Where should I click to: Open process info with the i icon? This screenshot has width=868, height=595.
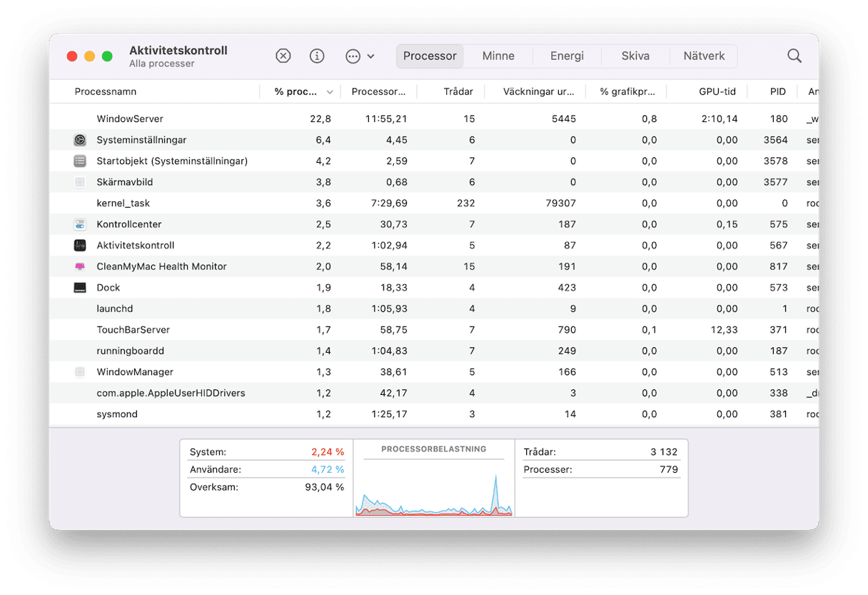(x=317, y=56)
